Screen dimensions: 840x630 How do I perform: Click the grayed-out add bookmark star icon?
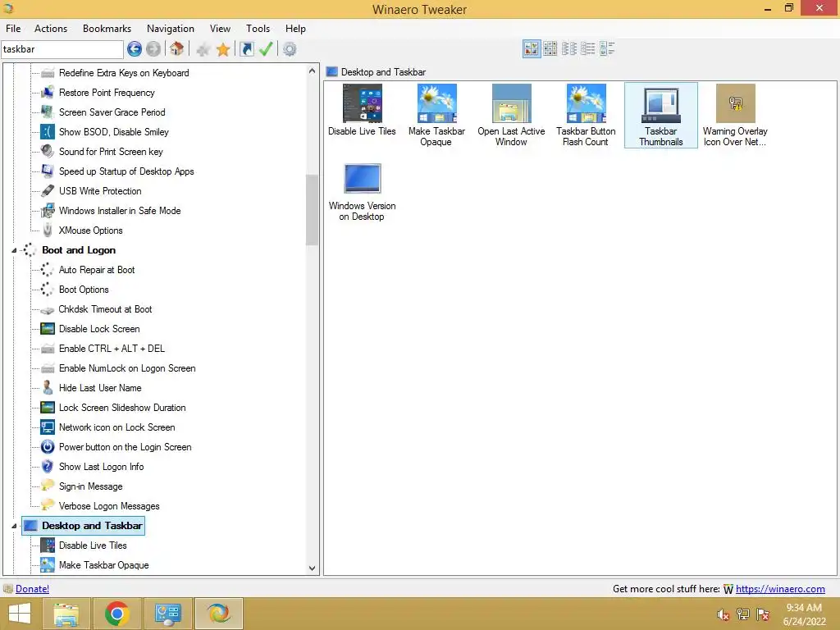coord(203,50)
